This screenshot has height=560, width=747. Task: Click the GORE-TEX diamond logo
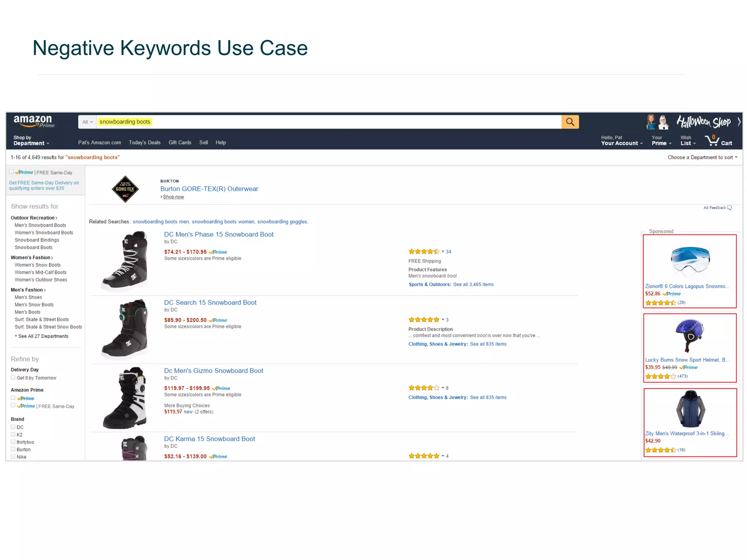point(125,189)
